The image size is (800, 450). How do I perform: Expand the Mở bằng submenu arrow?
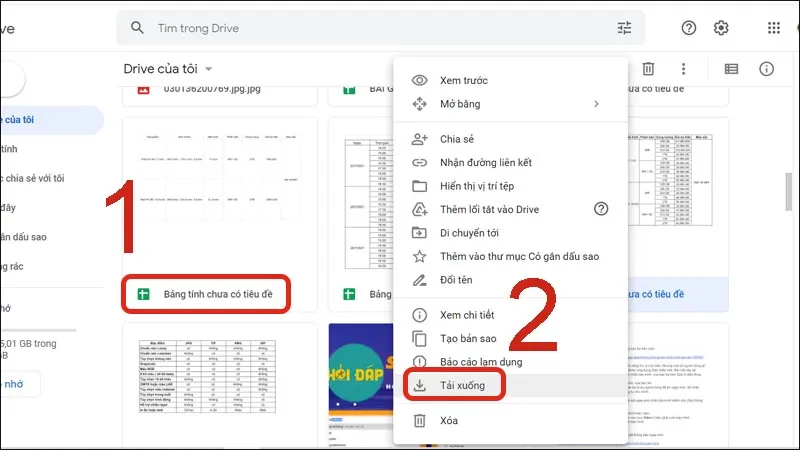(x=596, y=104)
